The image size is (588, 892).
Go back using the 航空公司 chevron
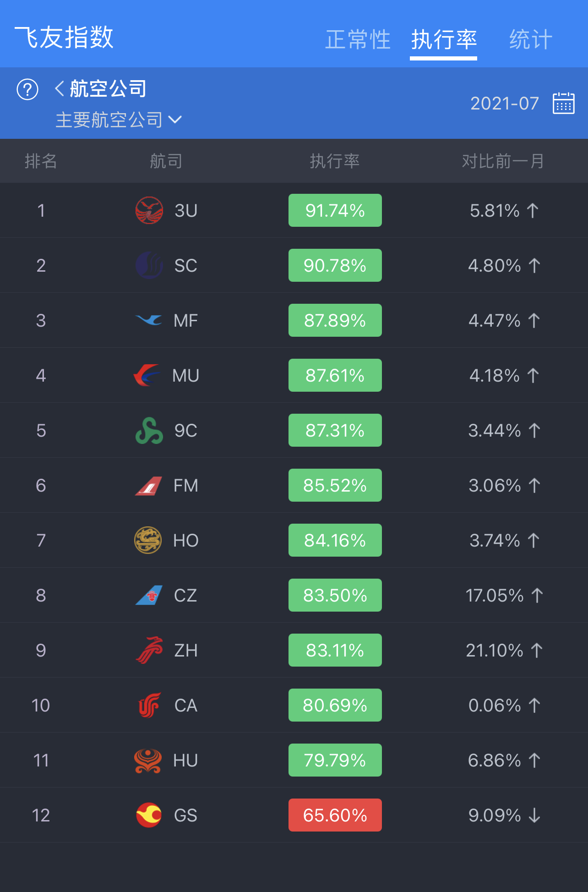pyautogui.click(x=60, y=88)
